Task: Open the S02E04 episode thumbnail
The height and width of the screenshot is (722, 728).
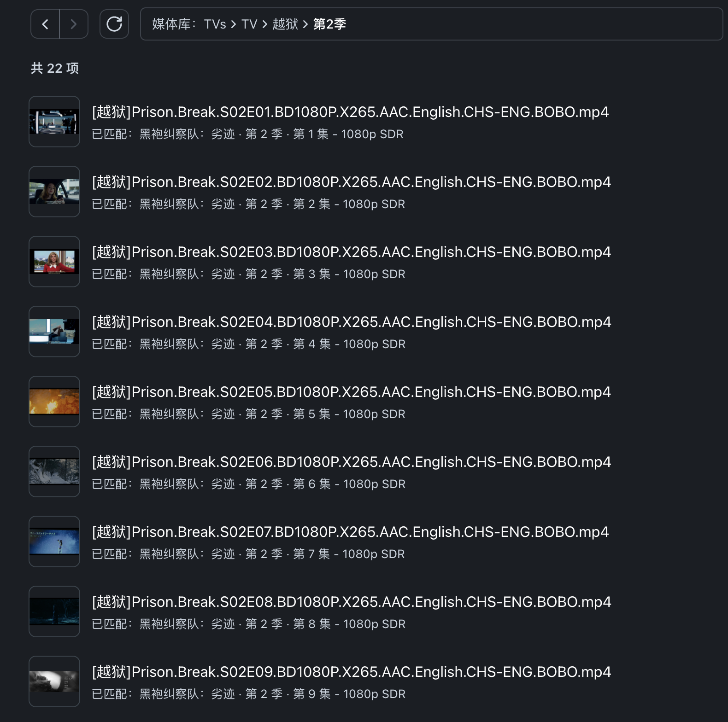Action: click(x=54, y=332)
